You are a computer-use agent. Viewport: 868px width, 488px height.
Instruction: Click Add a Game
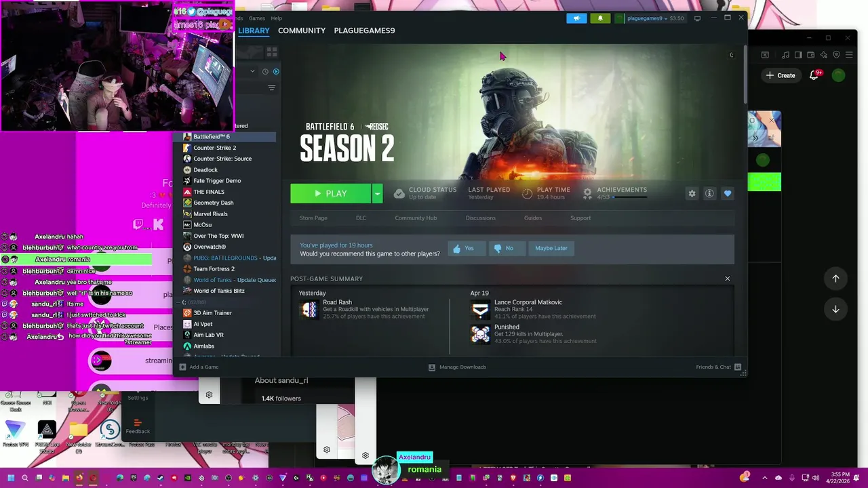pyautogui.click(x=199, y=367)
